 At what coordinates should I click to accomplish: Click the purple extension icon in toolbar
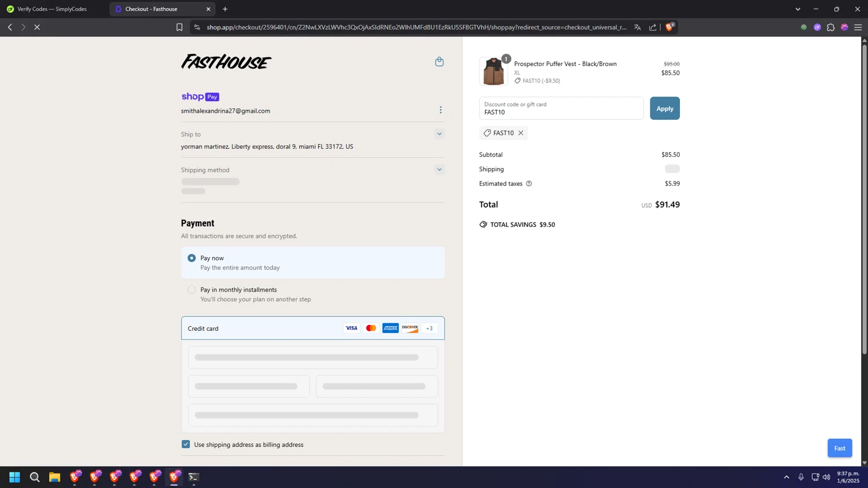(817, 27)
